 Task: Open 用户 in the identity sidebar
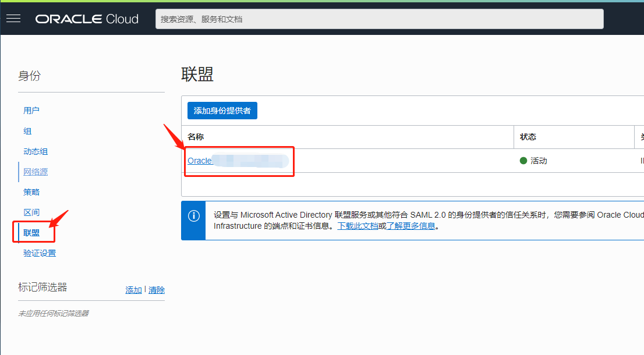tap(31, 111)
